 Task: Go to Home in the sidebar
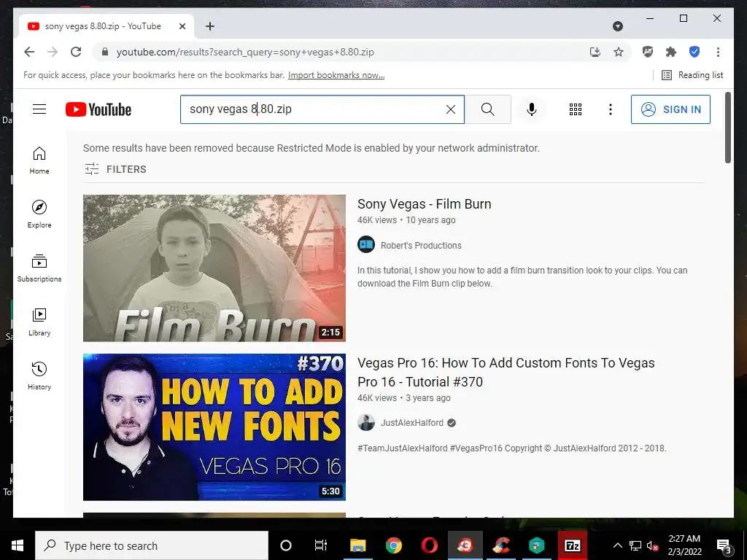pyautogui.click(x=39, y=160)
